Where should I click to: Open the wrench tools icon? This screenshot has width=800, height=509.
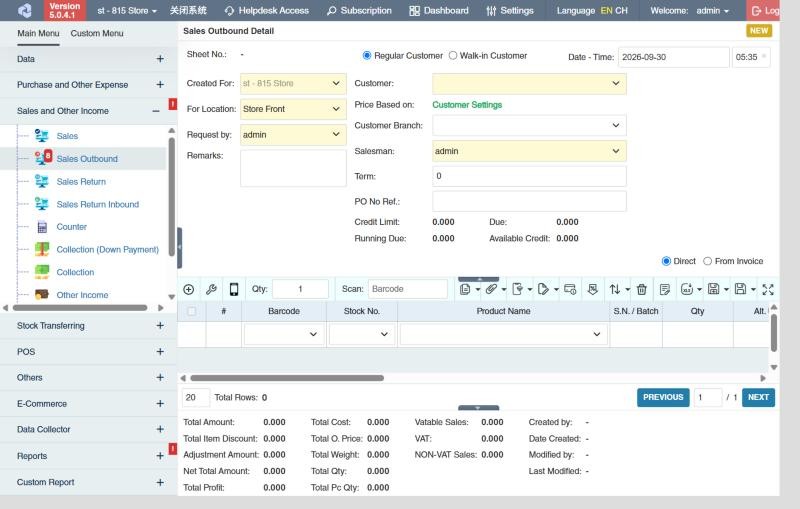[211, 289]
